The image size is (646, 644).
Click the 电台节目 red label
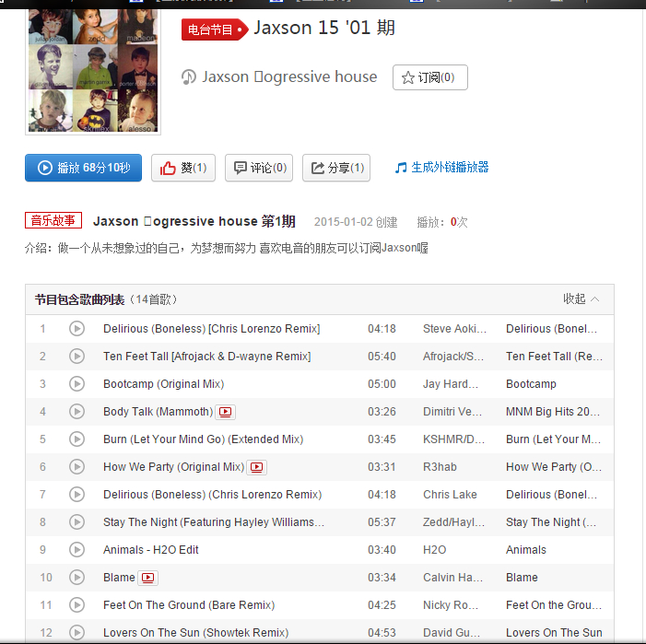pos(214,29)
